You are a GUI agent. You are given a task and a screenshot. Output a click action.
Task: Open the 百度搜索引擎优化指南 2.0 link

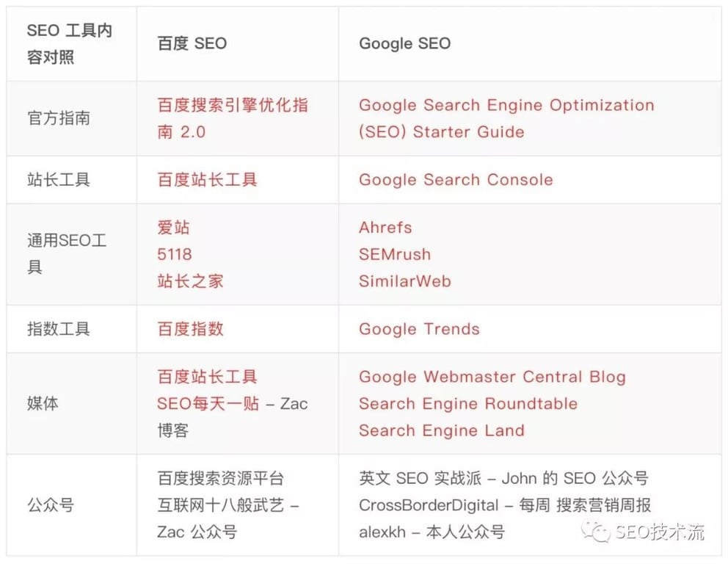click(233, 106)
